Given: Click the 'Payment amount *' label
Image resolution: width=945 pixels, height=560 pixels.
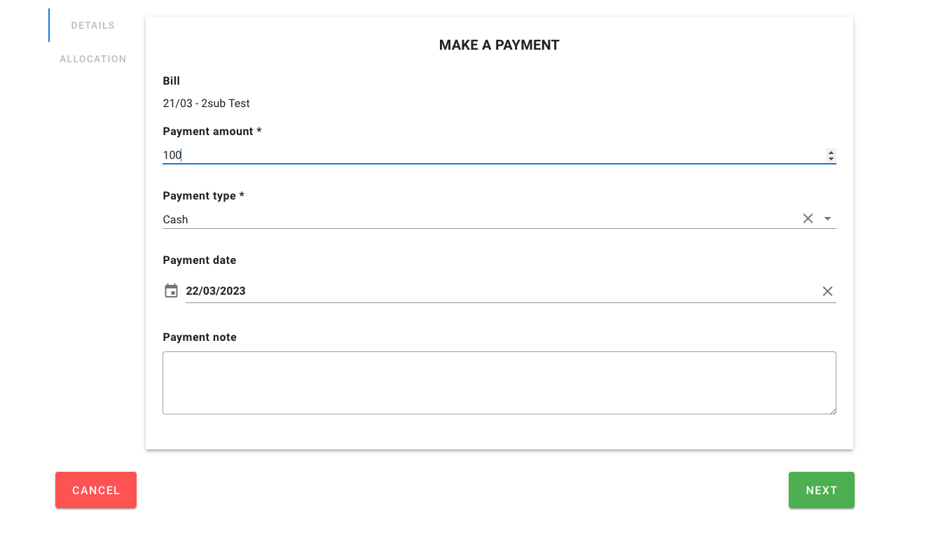Looking at the screenshot, I should click(212, 131).
